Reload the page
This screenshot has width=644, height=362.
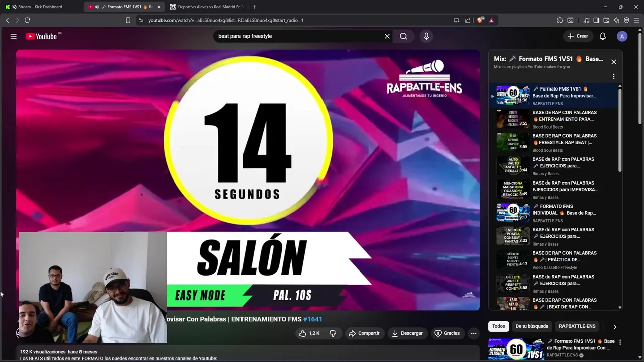pyautogui.click(x=27, y=20)
